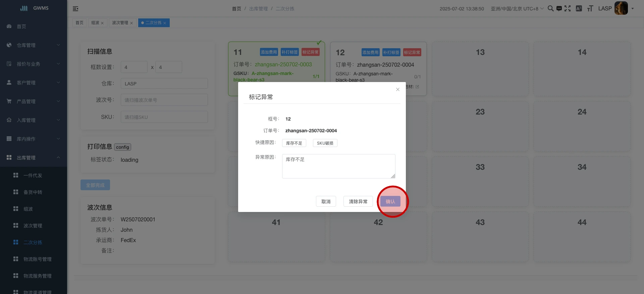Open the header search magnifier icon
The height and width of the screenshot is (294, 644).
tap(550, 8)
